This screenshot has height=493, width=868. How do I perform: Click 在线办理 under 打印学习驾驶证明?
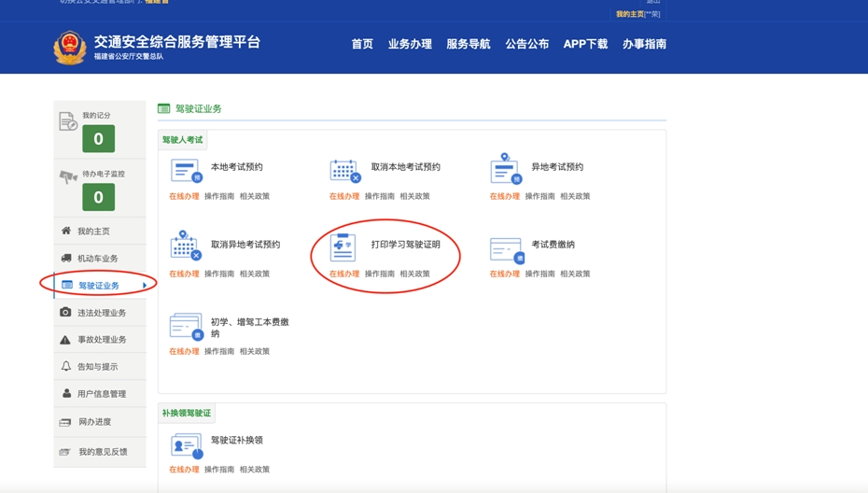[343, 274]
